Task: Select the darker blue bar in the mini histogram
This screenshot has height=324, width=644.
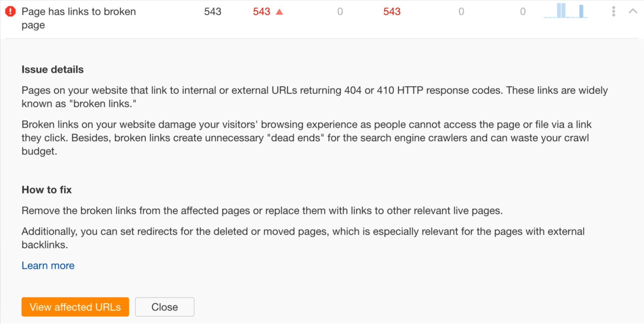Action: point(582,12)
